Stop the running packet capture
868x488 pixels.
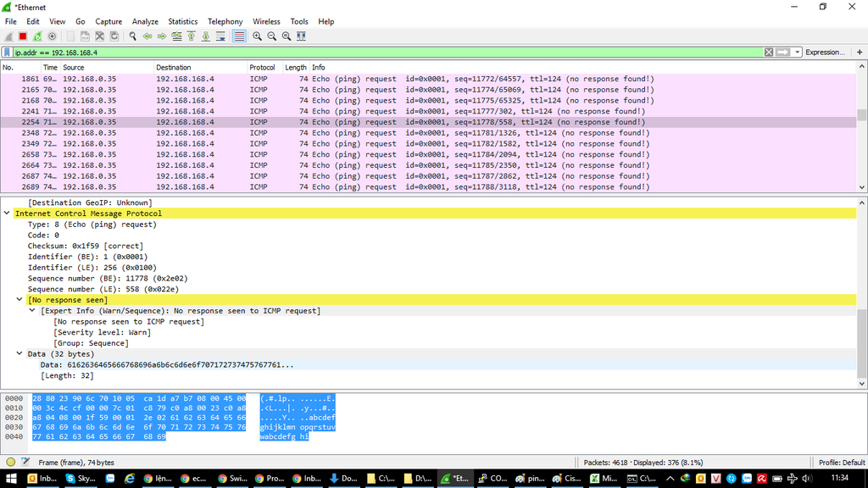coord(23,36)
